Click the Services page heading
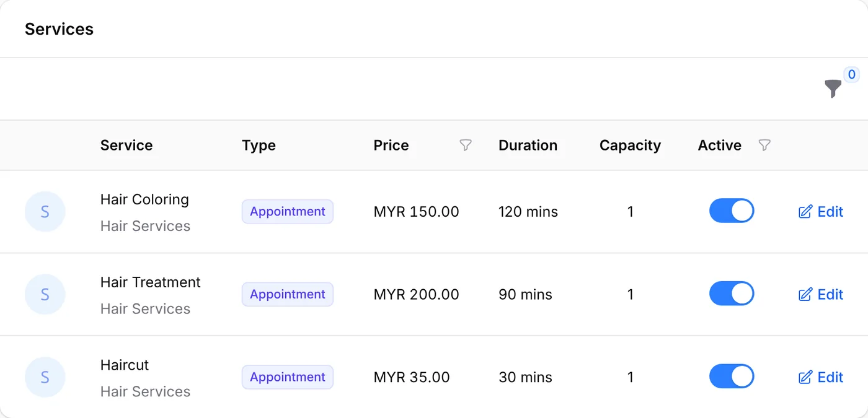This screenshot has height=418, width=868. [x=59, y=29]
